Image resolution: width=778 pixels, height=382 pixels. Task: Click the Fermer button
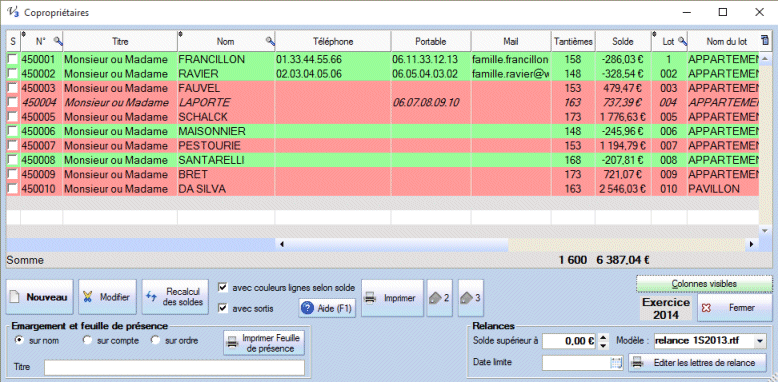[x=735, y=308]
